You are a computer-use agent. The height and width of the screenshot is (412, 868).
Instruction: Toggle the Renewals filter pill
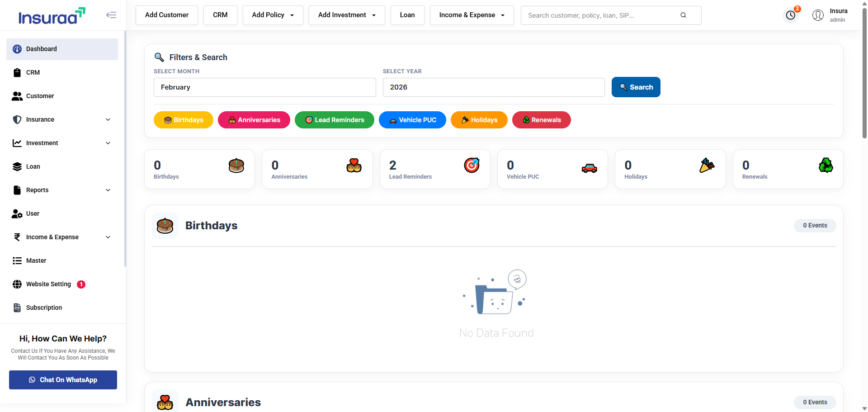(542, 120)
